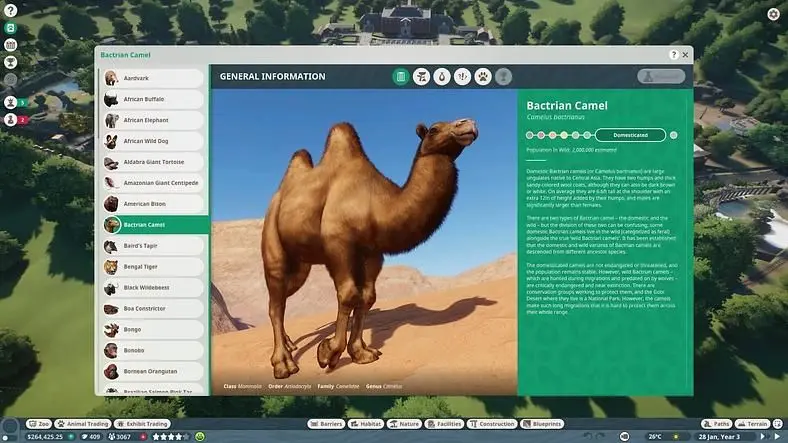The image size is (788, 443).
Task: Open the Nature build menu
Action: pyautogui.click(x=405, y=424)
